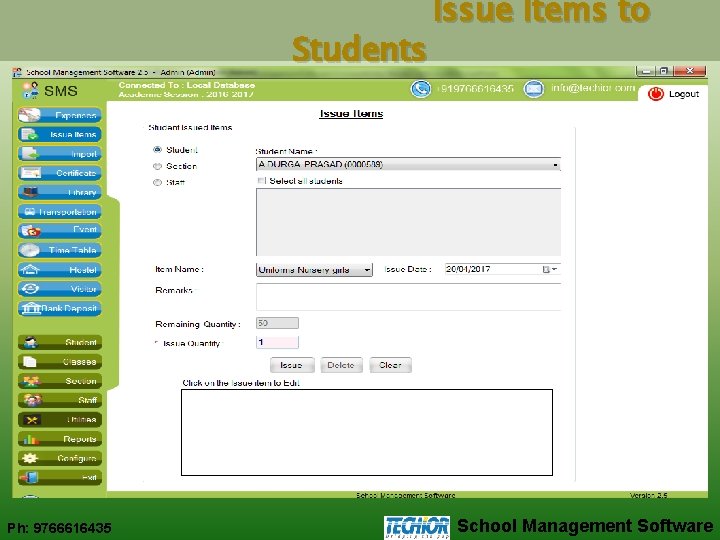
Task: Click the Logout label
Action: pos(684,94)
